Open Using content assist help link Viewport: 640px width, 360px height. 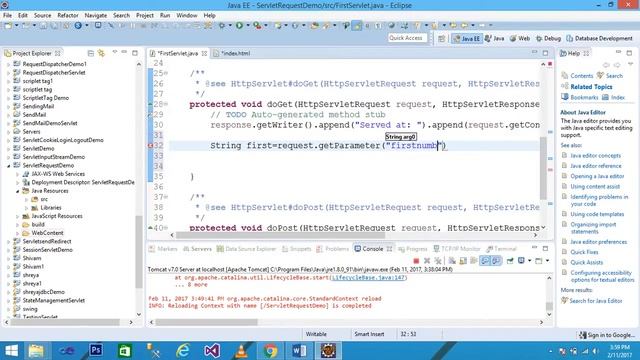coord(595,187)
